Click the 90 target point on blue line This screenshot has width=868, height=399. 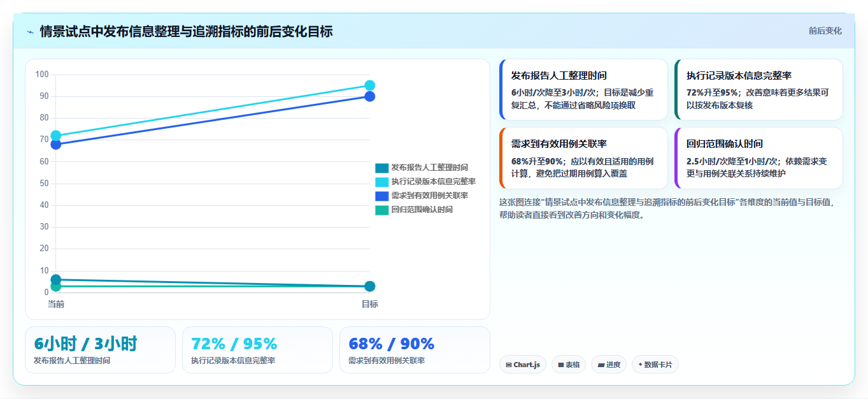pos(370,96)
